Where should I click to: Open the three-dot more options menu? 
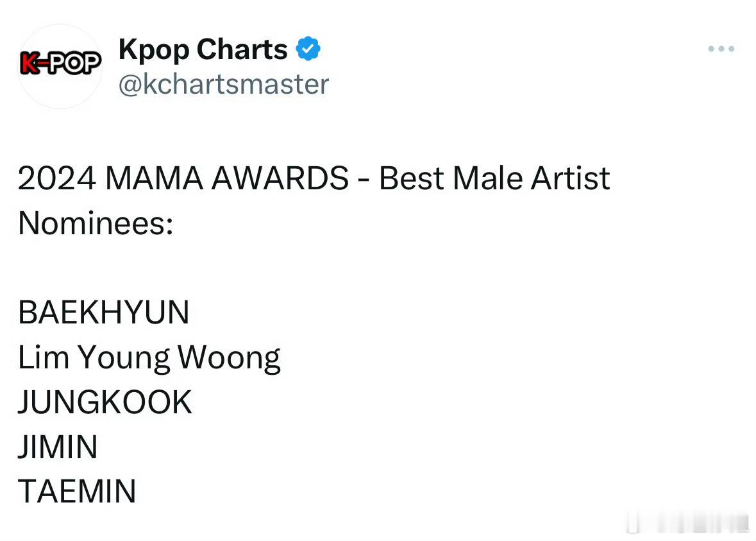coord(721,49)
